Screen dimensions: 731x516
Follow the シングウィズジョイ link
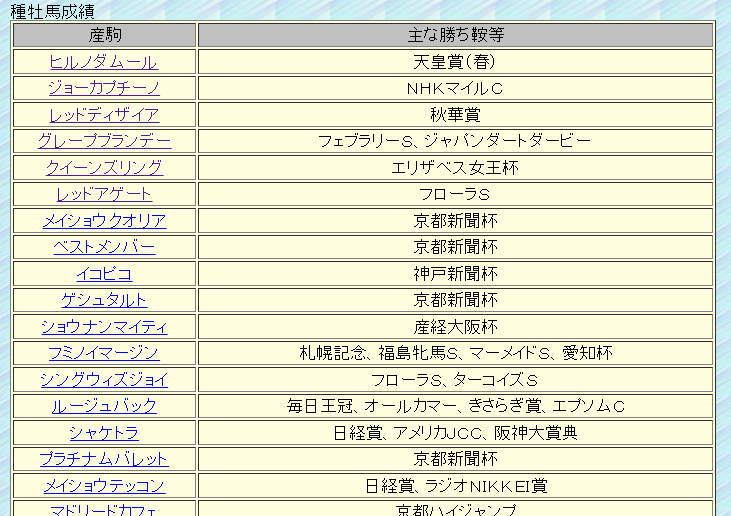pyautogui.click(x=104, y=379)
